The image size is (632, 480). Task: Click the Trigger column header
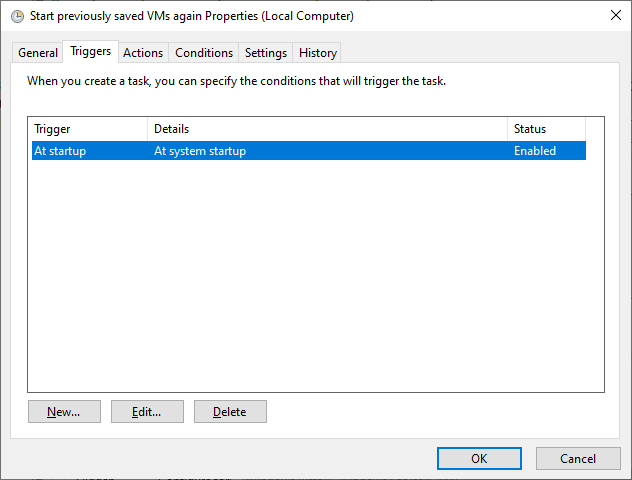pyautogui.click(x=89, y=129)
